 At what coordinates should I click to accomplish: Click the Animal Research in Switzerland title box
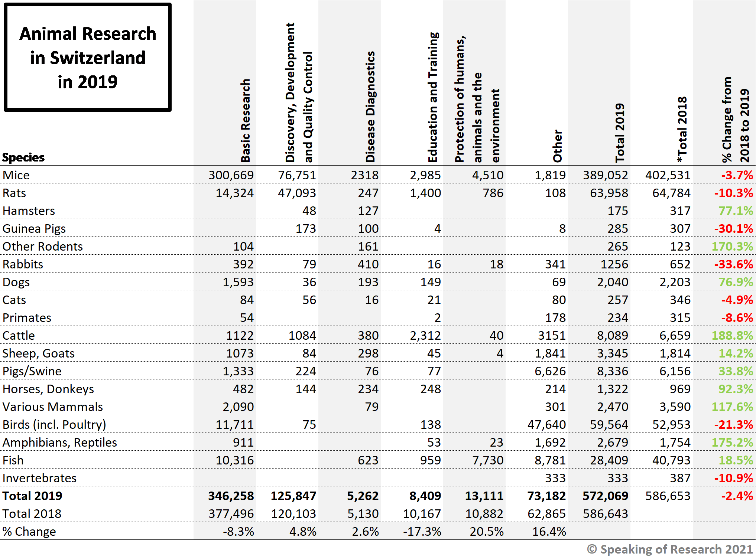88,57
